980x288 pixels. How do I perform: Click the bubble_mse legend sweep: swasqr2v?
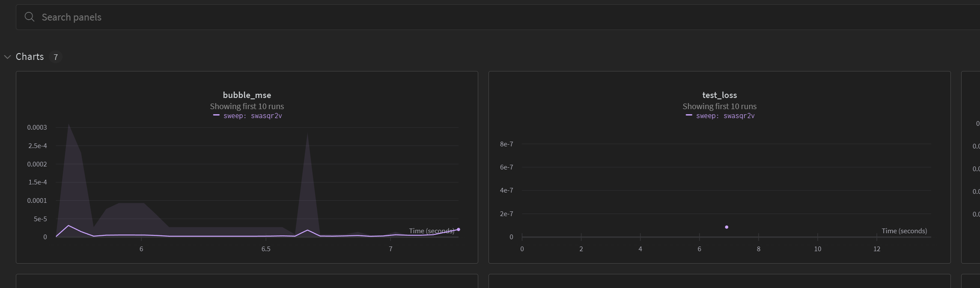pos(247,116)
